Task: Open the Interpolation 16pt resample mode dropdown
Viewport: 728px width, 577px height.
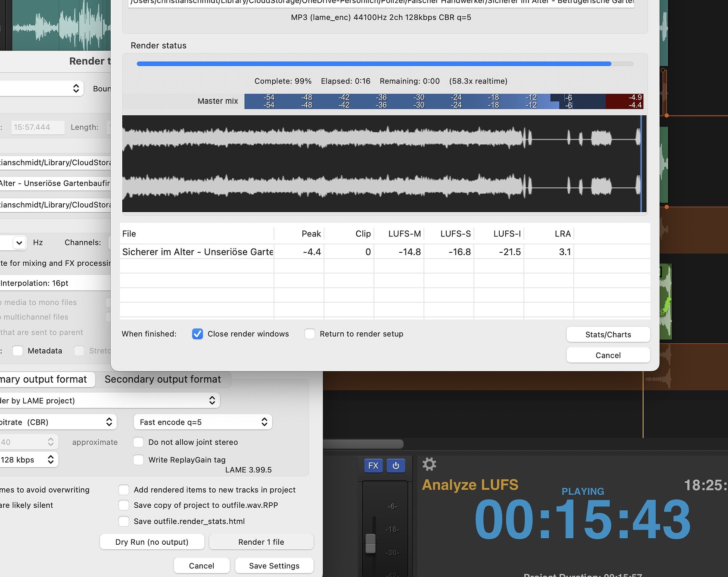Action: pos(55,283)
